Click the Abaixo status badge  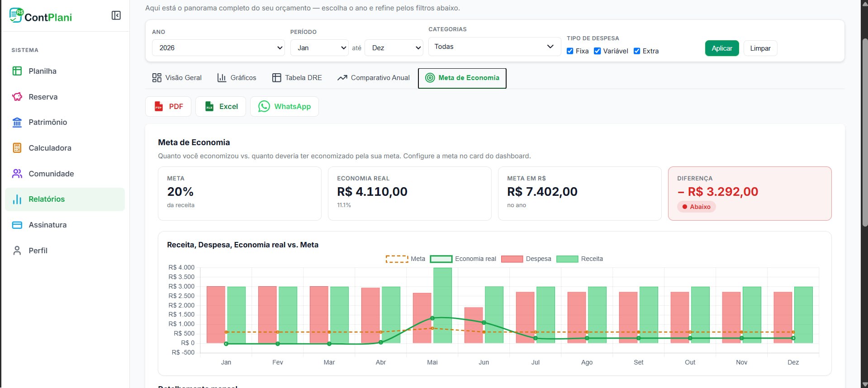click(x=697, y=207)
